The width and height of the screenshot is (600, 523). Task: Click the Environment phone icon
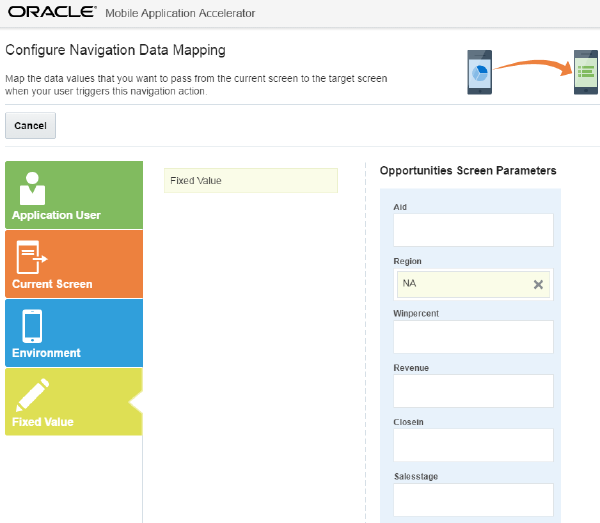point(32,326)
